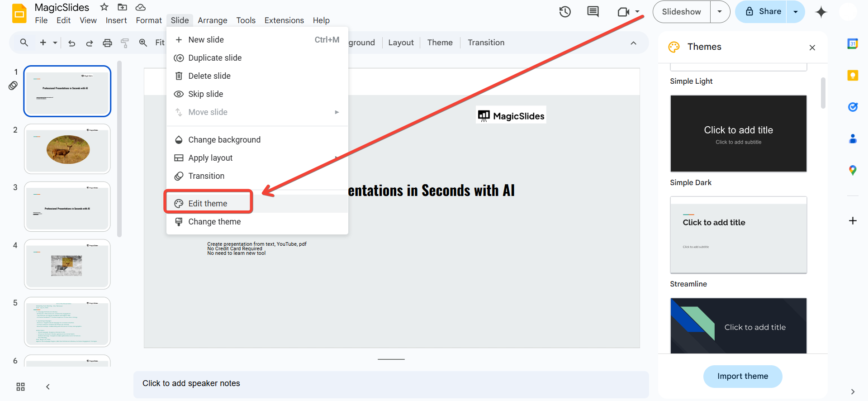
Task: Hide the menus with up chevron
Action: 633,43
